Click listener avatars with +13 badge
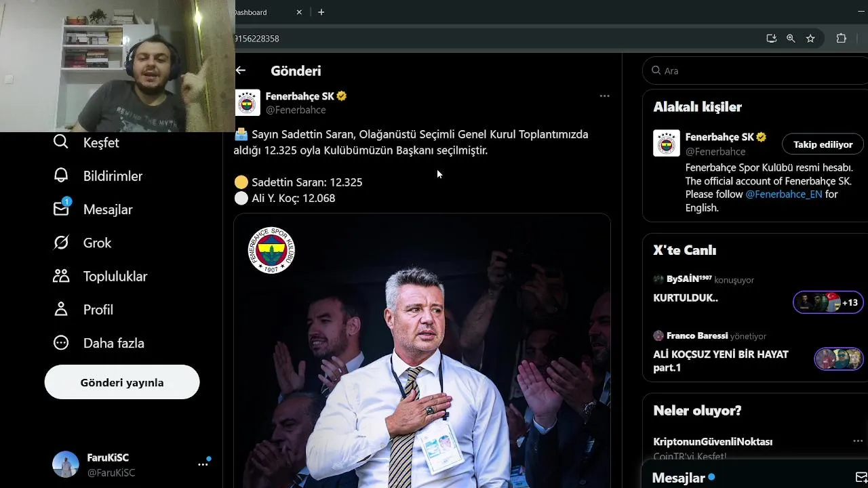The image size is (868, 488). [828, 302]
